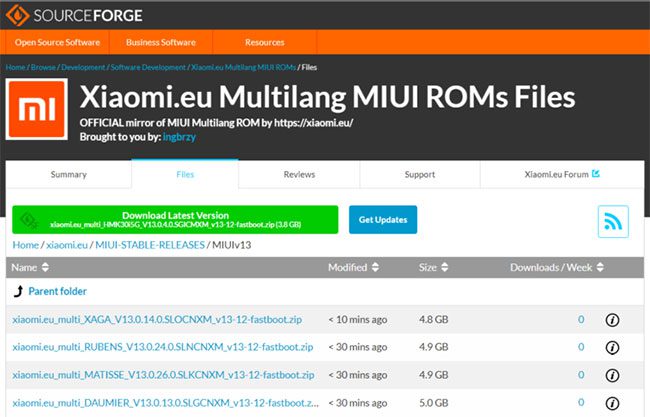Download the RUBENS V13.0.24.0 fastboot zip
Screen dimensions: 650x417
coord(162,347)
